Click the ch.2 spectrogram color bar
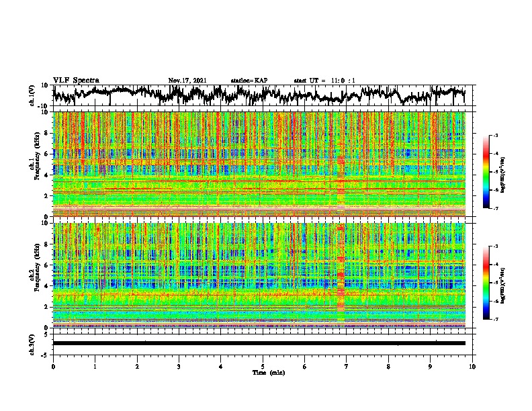Viewport: 532px width, 411px height. tap(486, 283)
